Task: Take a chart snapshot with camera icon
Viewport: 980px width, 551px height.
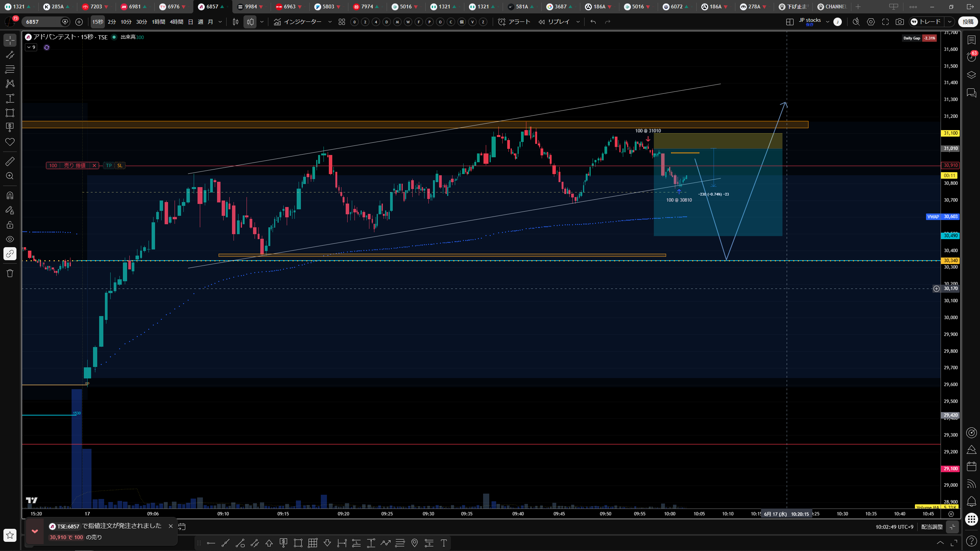Action: (x=900, y=22)
